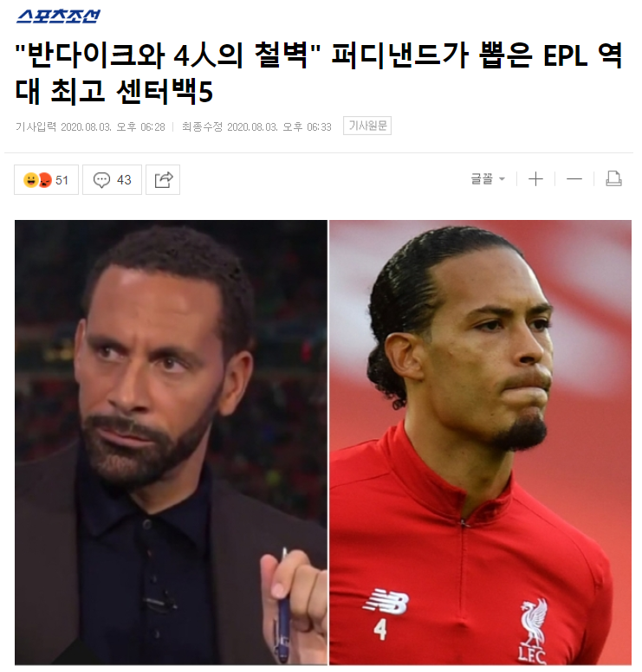Click the LFC crest on the red shirt
Screen dimensions: 642x672
click(533, 630)
